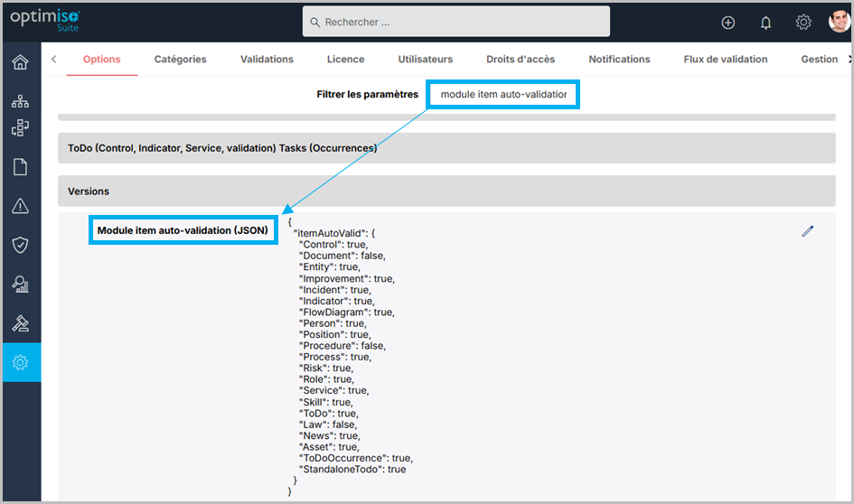Open the shield checkmark sidebar icon
854x504 pixels.
pyautogui.click(x=20, y=245)
